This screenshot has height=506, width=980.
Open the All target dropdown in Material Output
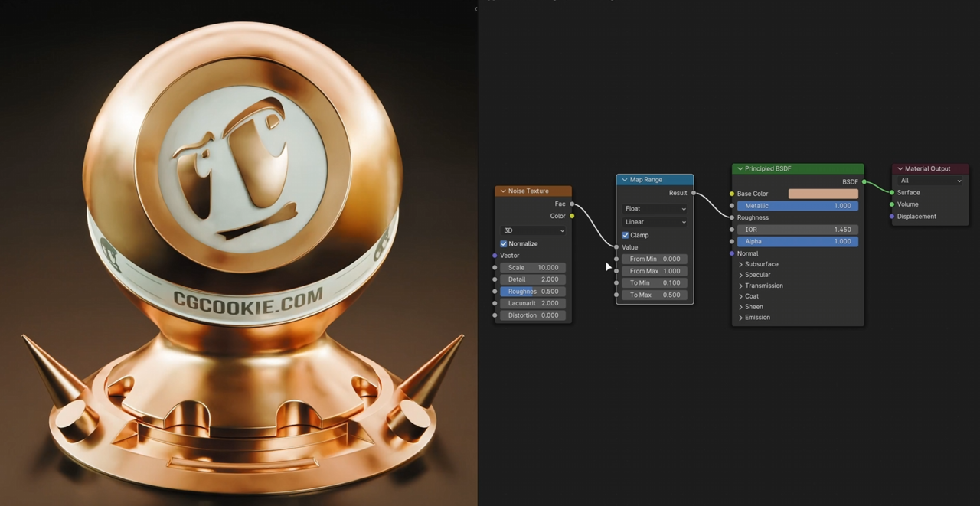930,181
